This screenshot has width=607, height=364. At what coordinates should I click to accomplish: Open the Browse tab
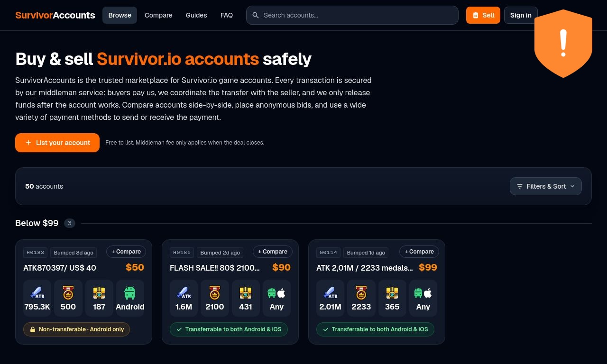[120, 15]
